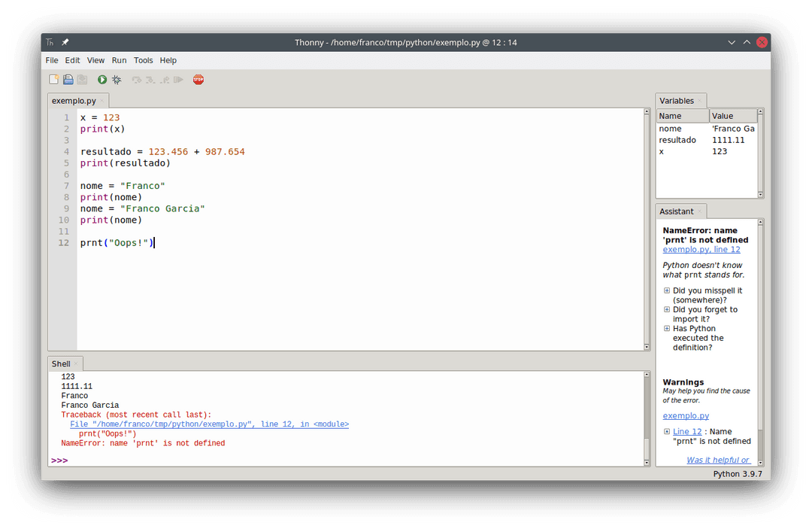The image size is (812, 529).
Task: Stop the running program with the stop sign icon
Action: pyautogui.click(x=198, y=79)
